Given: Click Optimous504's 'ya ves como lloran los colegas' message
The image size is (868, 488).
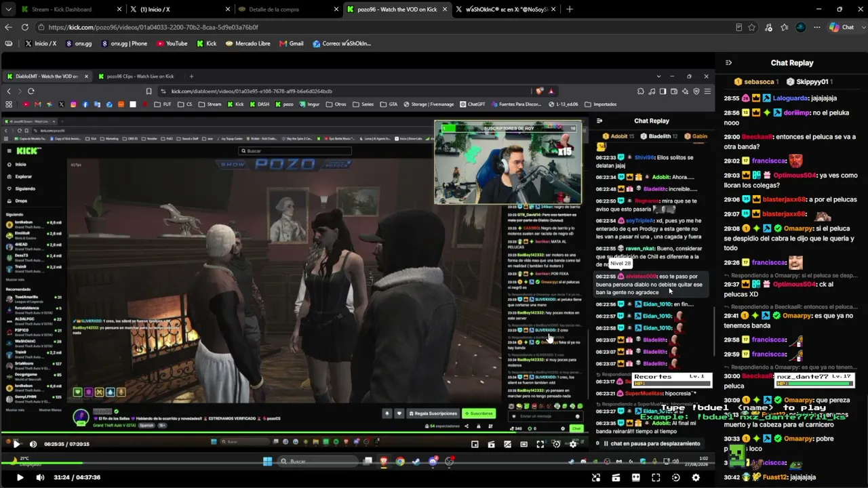Looking at the screenshot, I should point(791,180).
